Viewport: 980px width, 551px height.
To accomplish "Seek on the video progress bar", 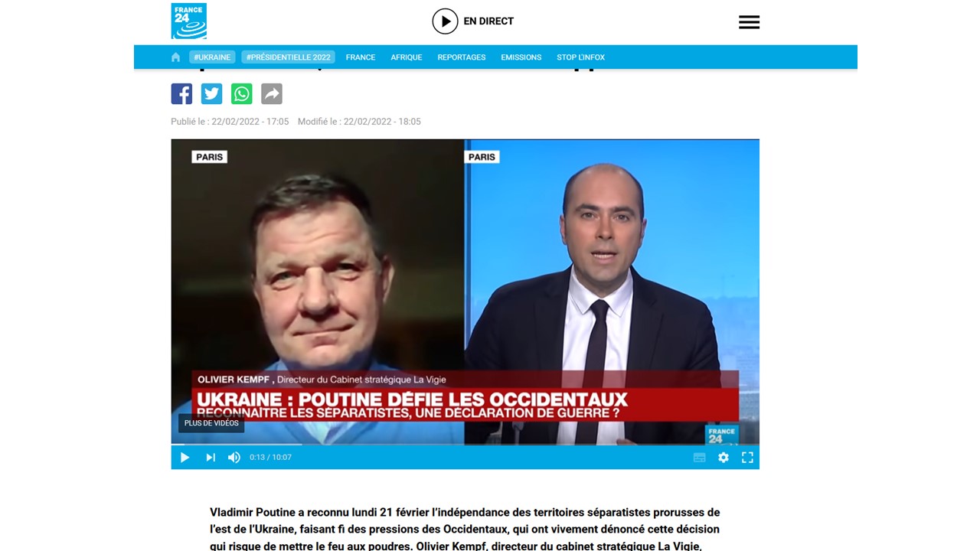I will [465, 445].
